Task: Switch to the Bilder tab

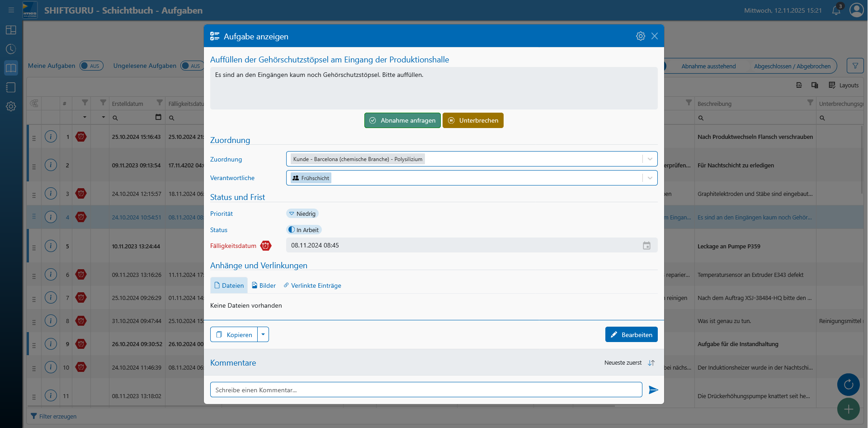Action: 264,285
